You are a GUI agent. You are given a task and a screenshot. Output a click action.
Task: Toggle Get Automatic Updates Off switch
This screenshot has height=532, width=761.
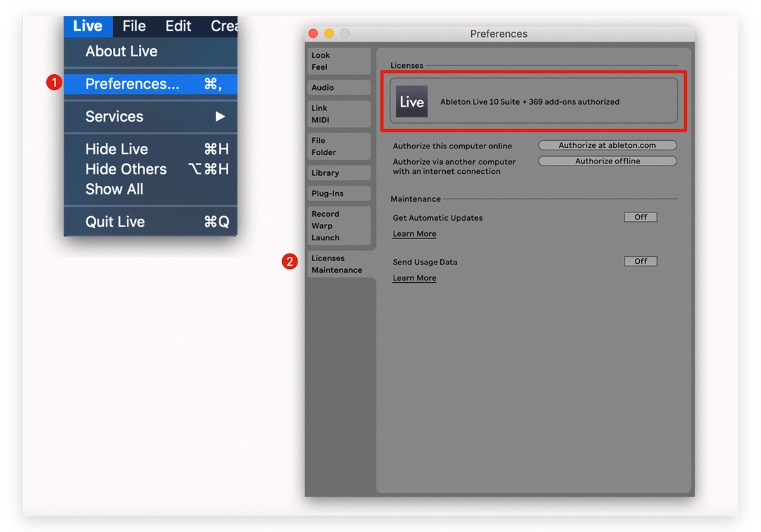[x=641, y=217]
